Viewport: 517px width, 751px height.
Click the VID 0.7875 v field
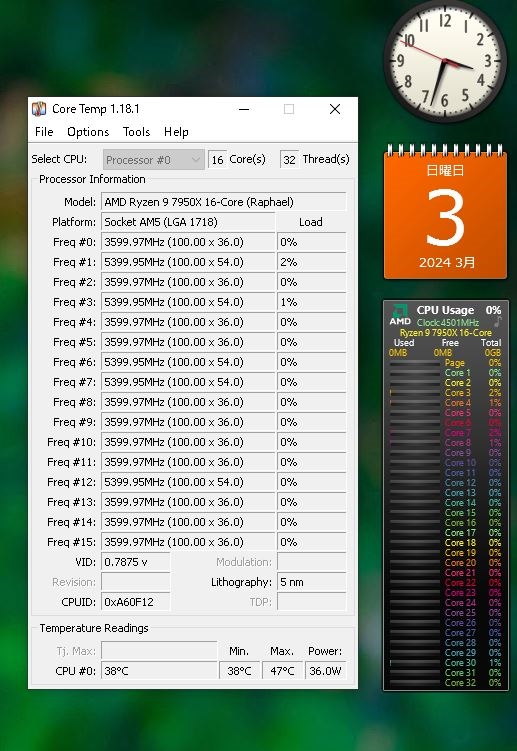[136, 562]
